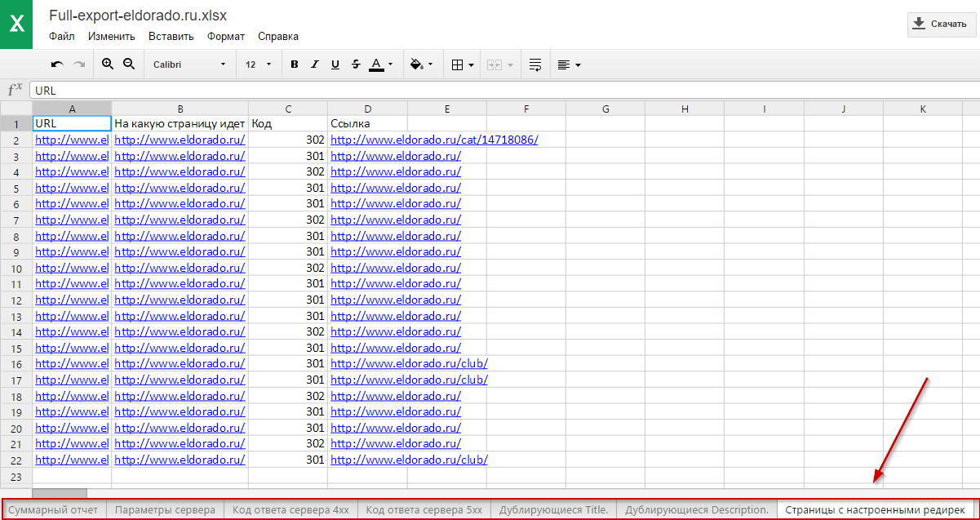The image size is (980, 520).
Task: Select the entire sheet via corner box
Action: click(x=16, y=109)
